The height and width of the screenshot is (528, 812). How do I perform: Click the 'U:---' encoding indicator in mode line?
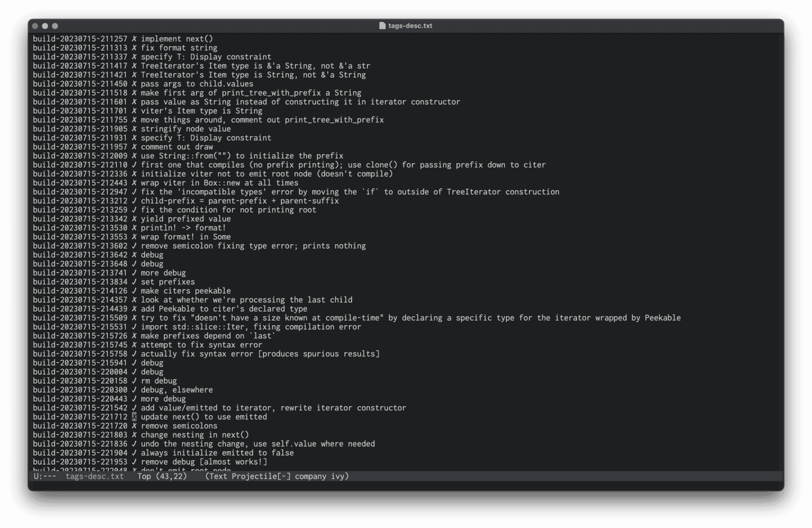[x=45, y=476]
